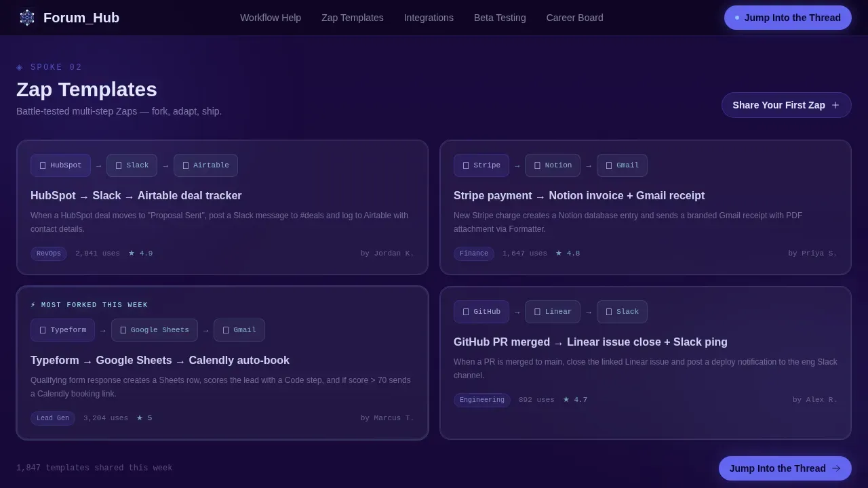This screenshot has width=868, height=488.
Task: Click '1,647 uses' text
Action: [525, 253]
